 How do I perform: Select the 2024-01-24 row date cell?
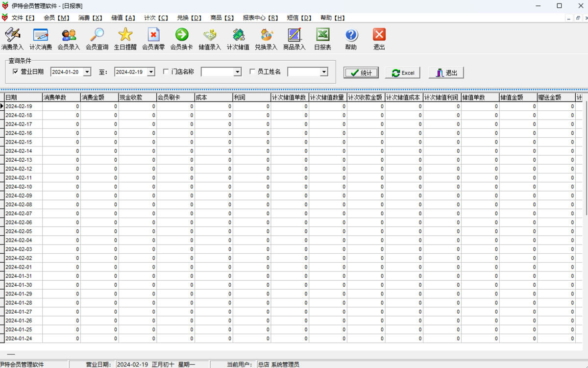[x=24, y=339]
